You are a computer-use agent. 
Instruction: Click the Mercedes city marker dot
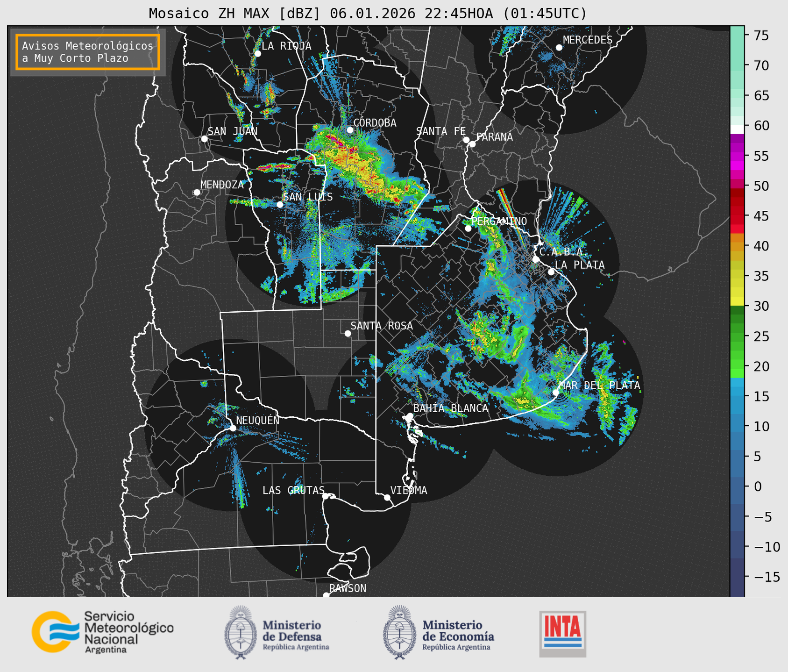559,48
